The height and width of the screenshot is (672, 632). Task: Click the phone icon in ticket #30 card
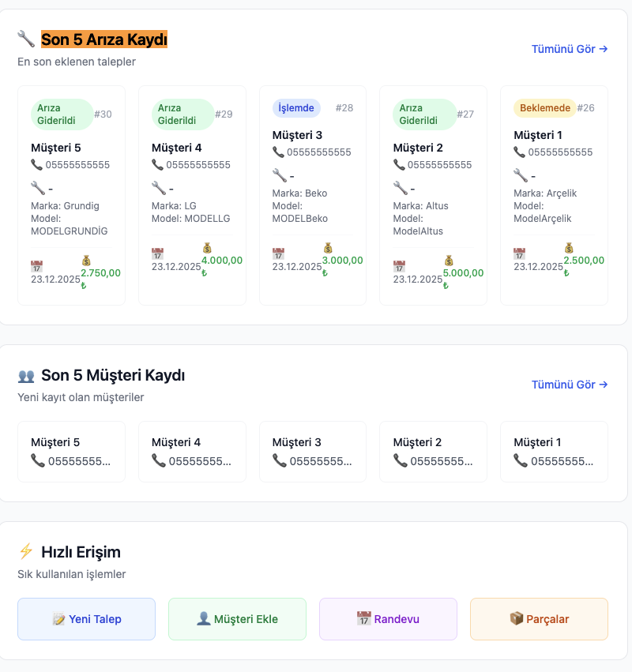(x=37, y=164)
